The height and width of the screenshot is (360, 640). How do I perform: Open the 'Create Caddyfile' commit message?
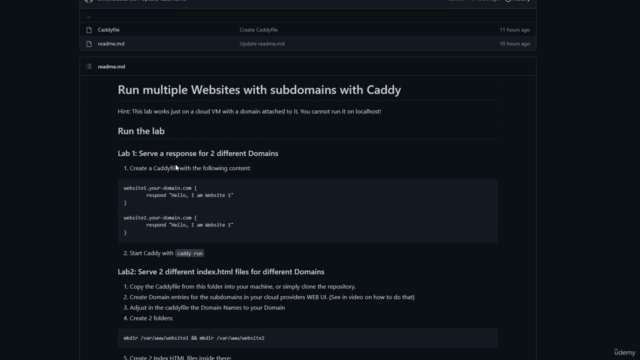[258, 30]
